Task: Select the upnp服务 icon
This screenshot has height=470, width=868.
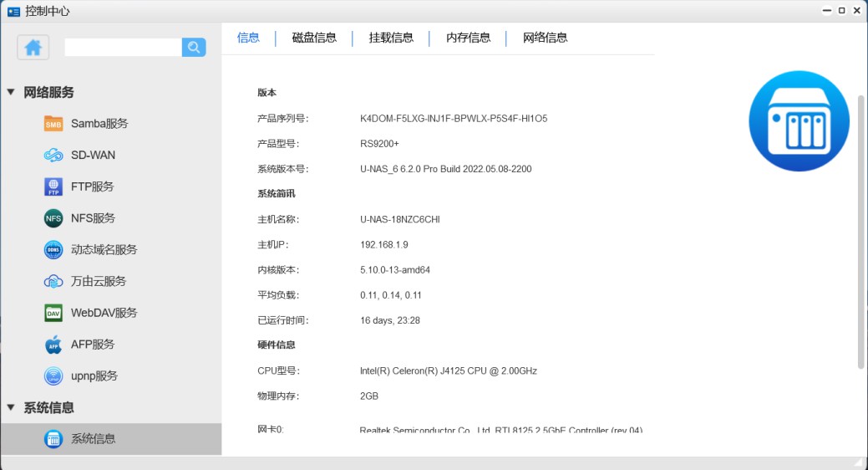Action: pyautogui.click(x=53, y=376)
